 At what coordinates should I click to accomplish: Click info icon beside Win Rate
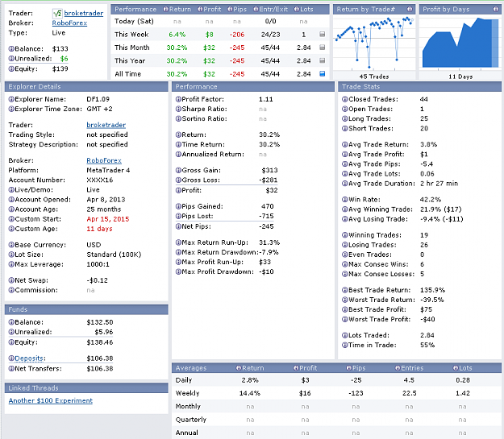coord(345,200)
